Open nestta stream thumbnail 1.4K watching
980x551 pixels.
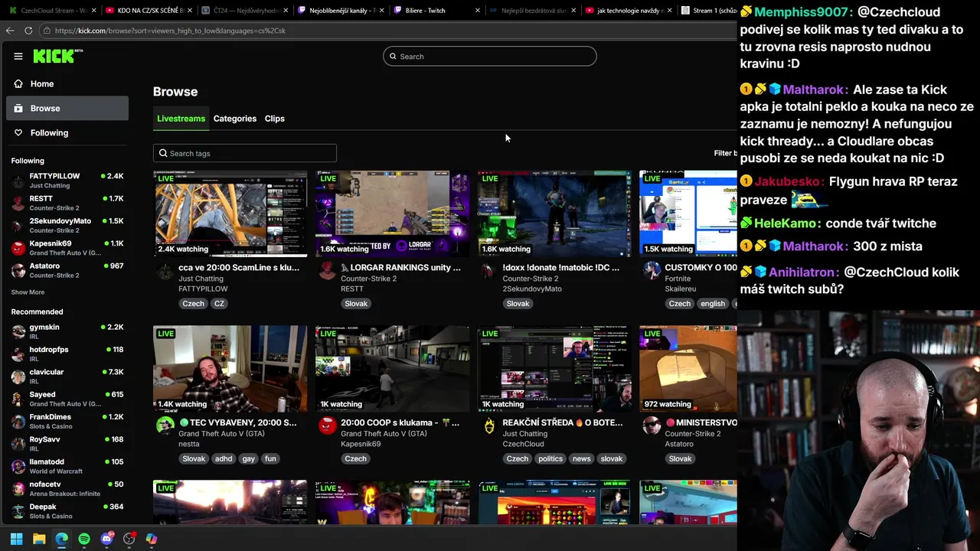[230, 369]
